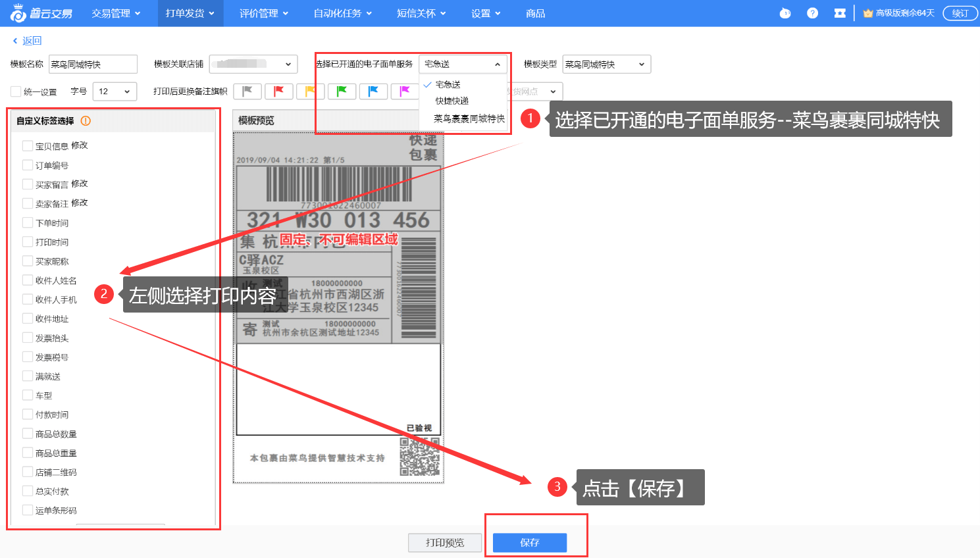Click the 普云交易 logo

click(x=41, y=13)
